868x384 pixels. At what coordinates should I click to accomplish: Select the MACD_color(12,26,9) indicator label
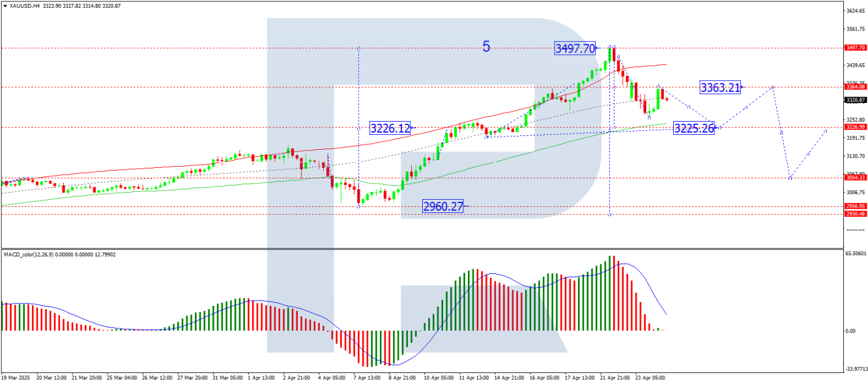pyautogui.click(x=28, y=254)
